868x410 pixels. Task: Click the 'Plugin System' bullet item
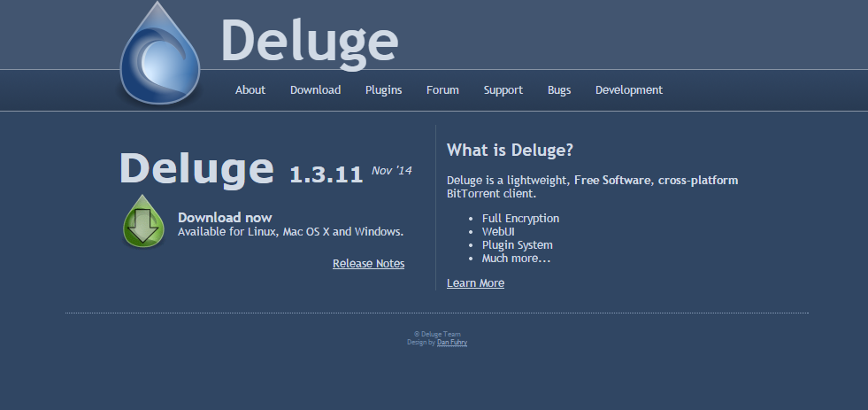pyautogui.click(x=517, y=245)
